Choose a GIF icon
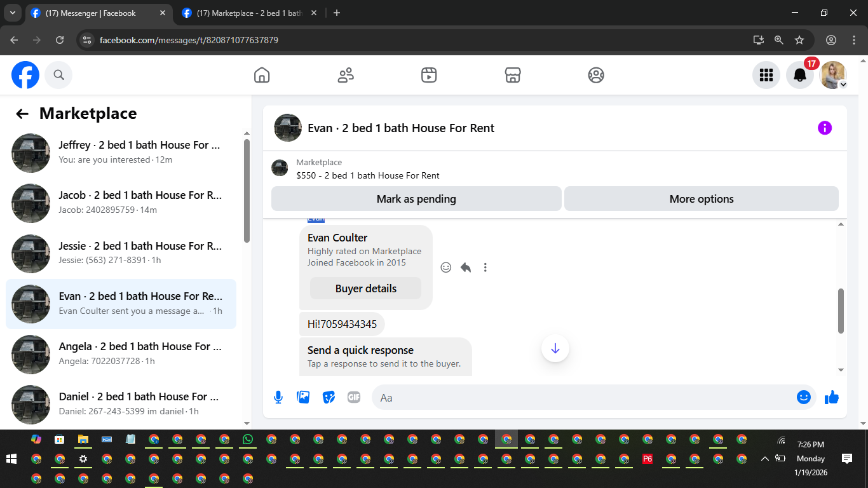The height and width of the screenshot is (488, 868). (x=354, y=398)
